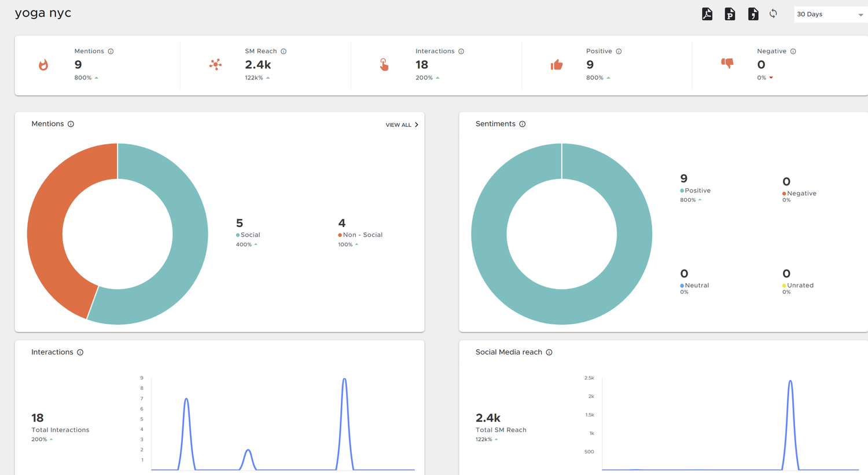This screenshot has width=868, height=475.
Task: Open the Mentions panel info tooltip
Action: pyautogui.click(x=71, y=123)
